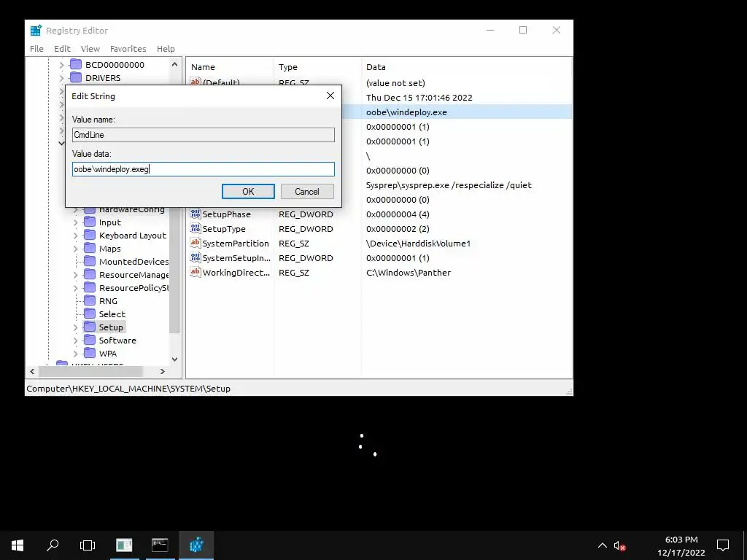747x560 pixels.
Task: Expand the ResourceManager key
Action: pos(75,275)
